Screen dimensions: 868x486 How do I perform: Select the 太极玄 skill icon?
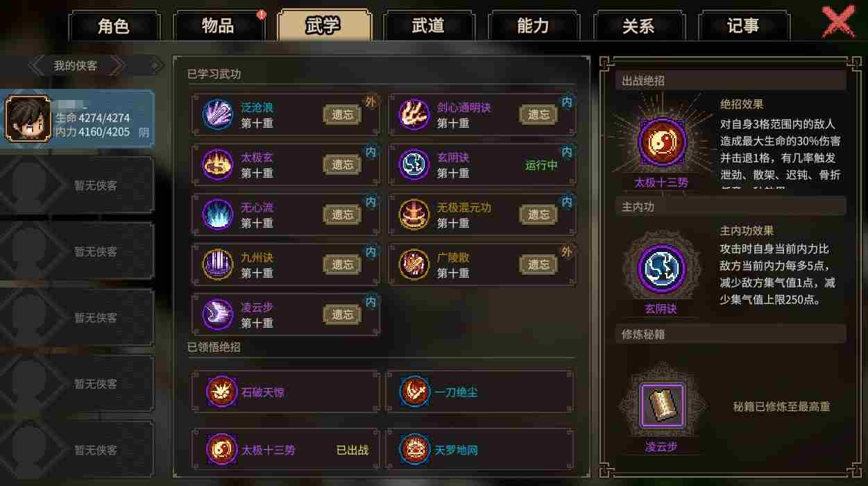pos(217,165)
